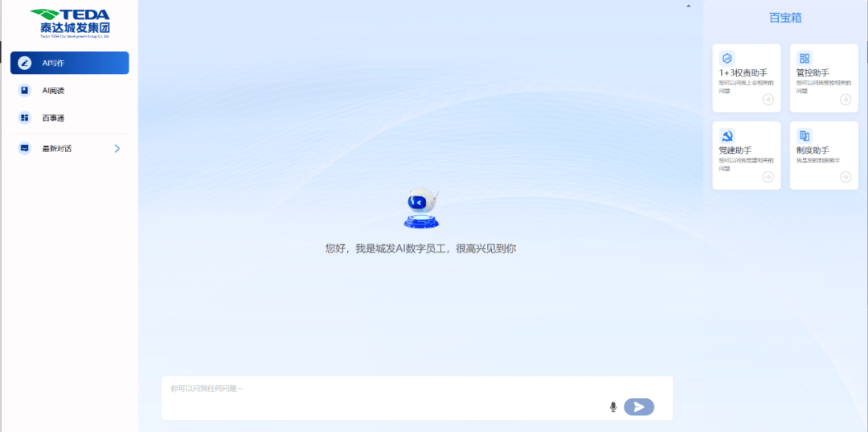The width and height of the screenshot is (868, 432).
Task: Open 制度助手 via its circled arrow
Action: (x=845, y=177)
